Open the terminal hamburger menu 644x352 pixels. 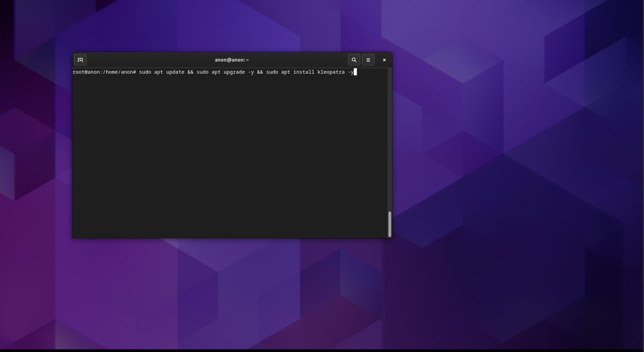pyautogui.click(x=368, y=60)
